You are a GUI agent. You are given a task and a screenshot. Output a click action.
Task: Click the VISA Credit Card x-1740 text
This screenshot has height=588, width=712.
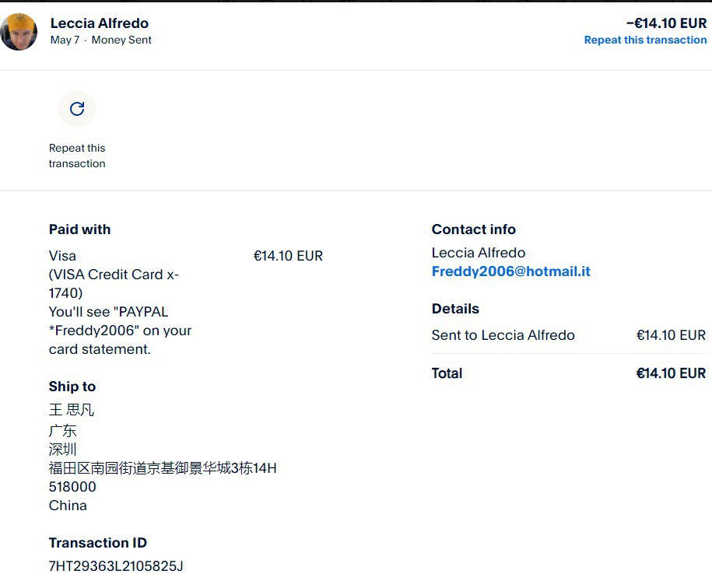click(114, 284)
